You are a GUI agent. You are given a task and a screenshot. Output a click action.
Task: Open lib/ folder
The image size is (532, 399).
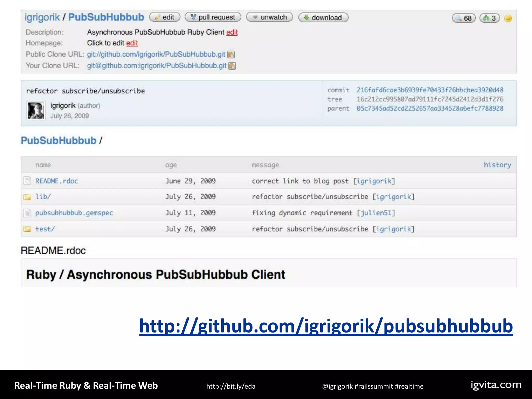(43, 197)
